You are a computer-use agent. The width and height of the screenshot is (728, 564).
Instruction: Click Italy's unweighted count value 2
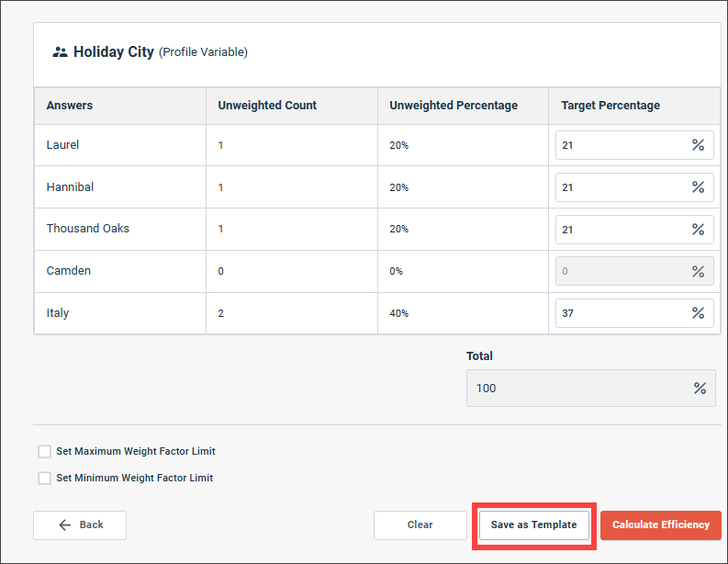tap(221, 313)
